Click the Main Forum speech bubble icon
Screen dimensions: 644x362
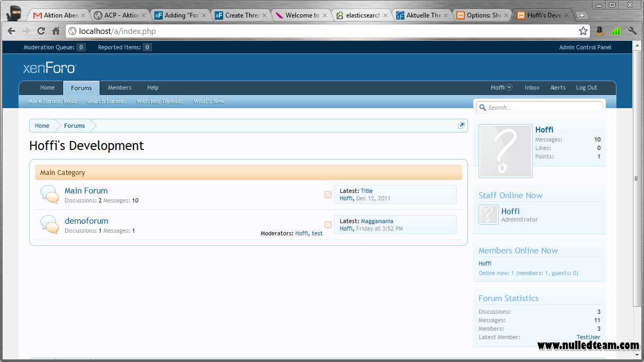50,195
